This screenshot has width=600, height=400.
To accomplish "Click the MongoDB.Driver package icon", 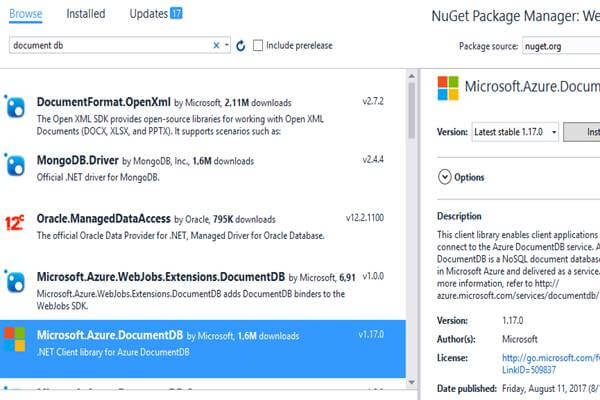I will pyautogui.click(x=16, y=163).
